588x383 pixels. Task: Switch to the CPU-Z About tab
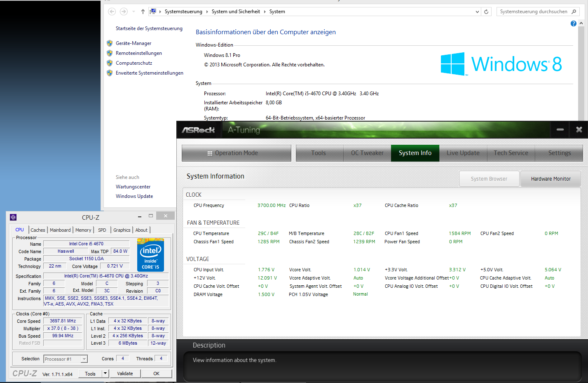pos(141,230)
